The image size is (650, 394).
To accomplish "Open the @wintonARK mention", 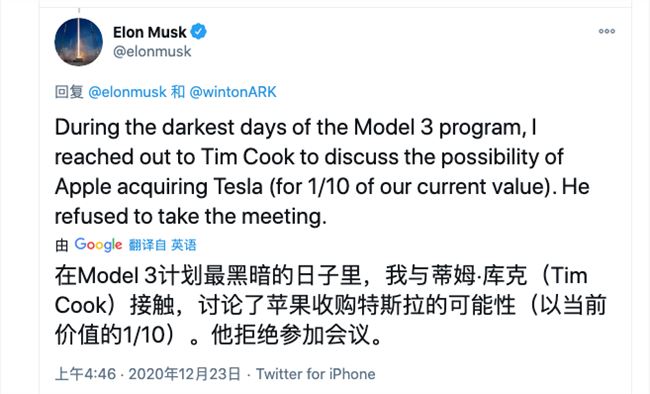I will [x=233, y=92].
